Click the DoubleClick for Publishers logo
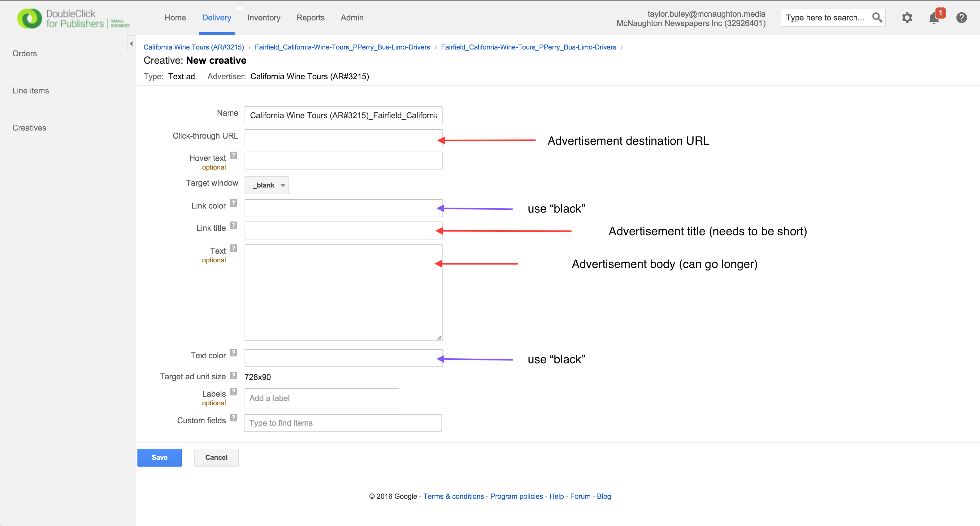Screen dimensions: 980x526 (72, 18)
